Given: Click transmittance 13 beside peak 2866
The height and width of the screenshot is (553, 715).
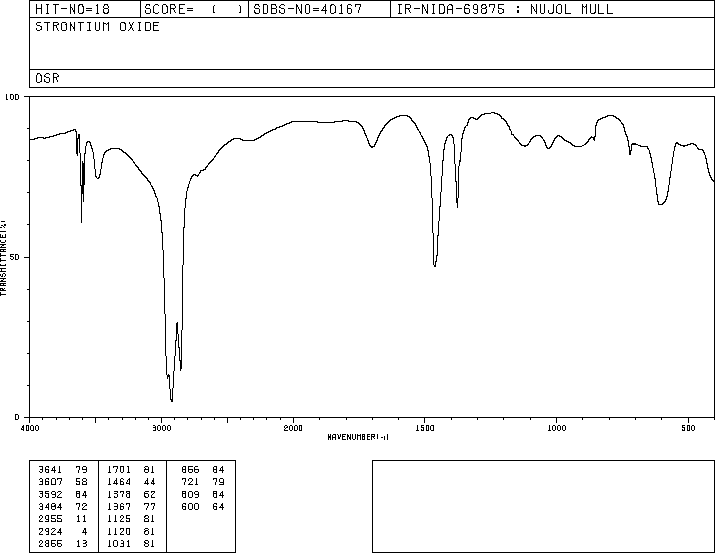Looking at the screenshot, I should tap(81, 544).
